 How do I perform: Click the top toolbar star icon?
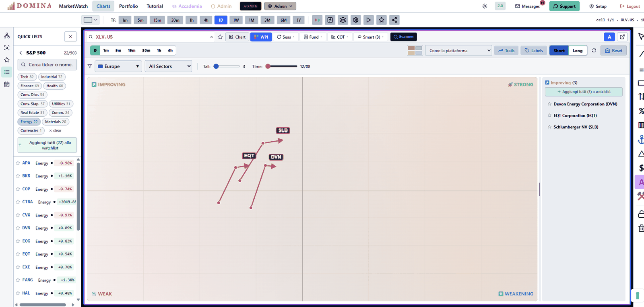point(382,20)
